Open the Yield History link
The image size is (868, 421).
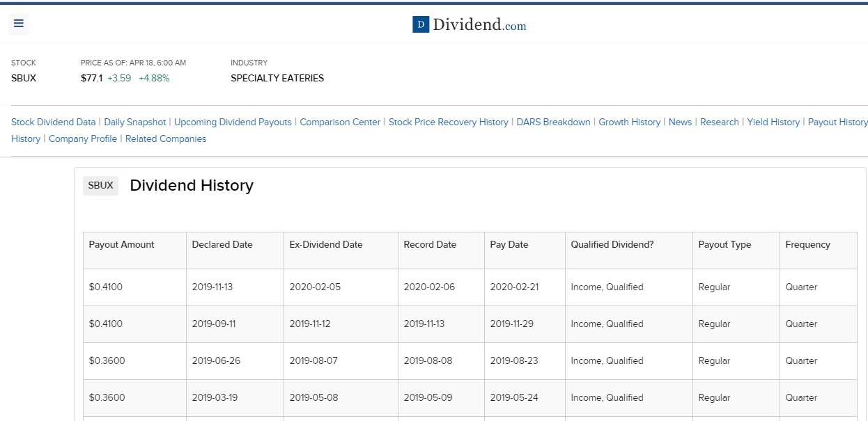coord(773,122)
